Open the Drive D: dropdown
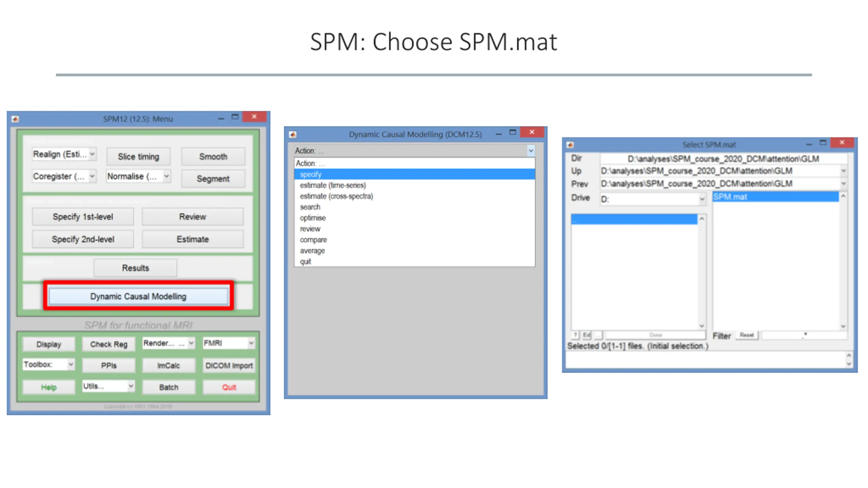Screen dimensions: 868x488 coord(653,199)
